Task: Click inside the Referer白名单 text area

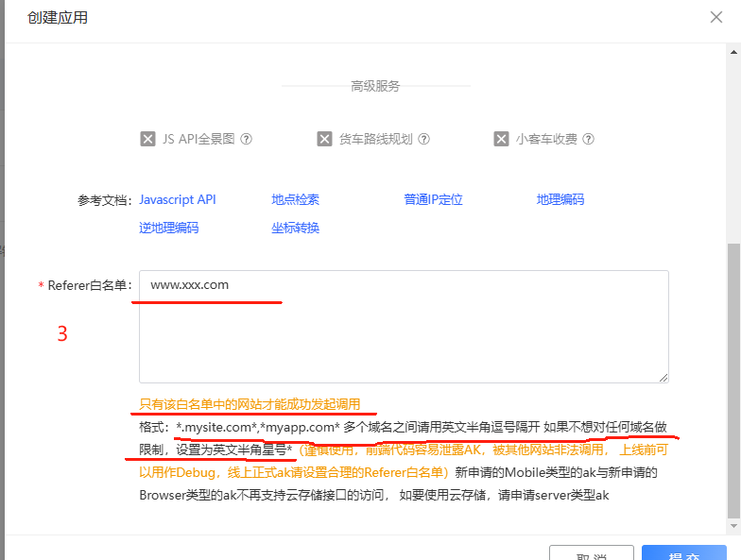Action: (x=404, y=326)
